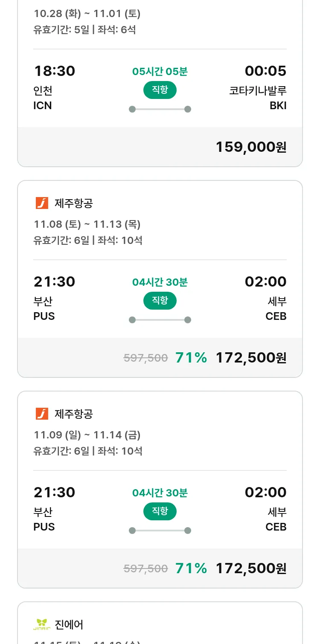Tap the 직항 badge on the 11.08 Cebu flight
The image size is (320, 644).
(160, 301)
